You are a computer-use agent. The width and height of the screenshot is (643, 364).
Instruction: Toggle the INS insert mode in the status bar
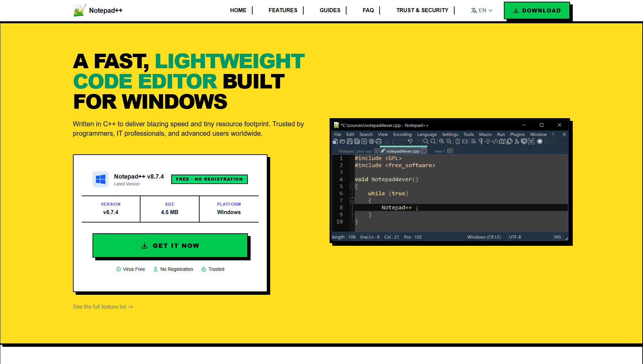point(558,237)
